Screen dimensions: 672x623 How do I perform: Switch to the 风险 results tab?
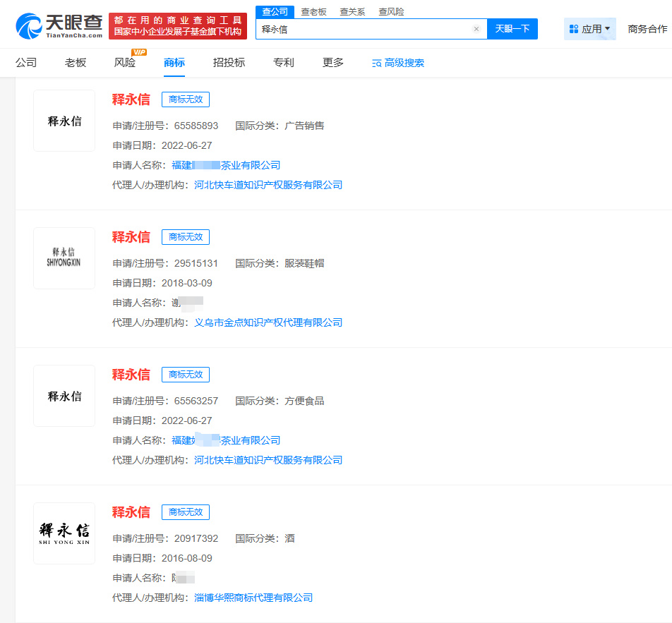tap(125, 63)
